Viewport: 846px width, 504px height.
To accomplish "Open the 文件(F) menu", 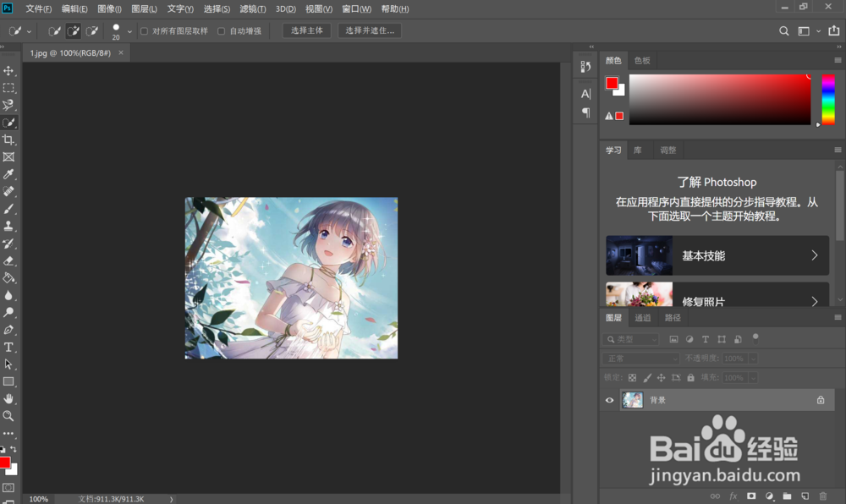I will (x=39, y=9).
